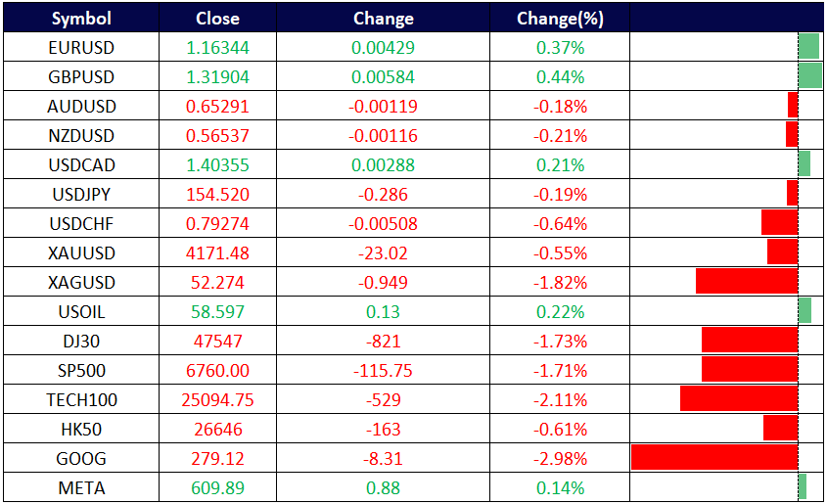Screen dimensions: 827x504
Task: Click the red TECH100 change bar
Action: point(739,398)
